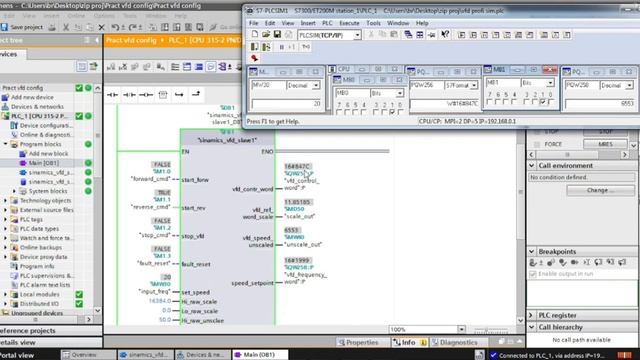Image resolution: width=640 pixels, height=360 pixels.
Task: Click the PQW258 value field showing 6553
Action: click(600, 104)
